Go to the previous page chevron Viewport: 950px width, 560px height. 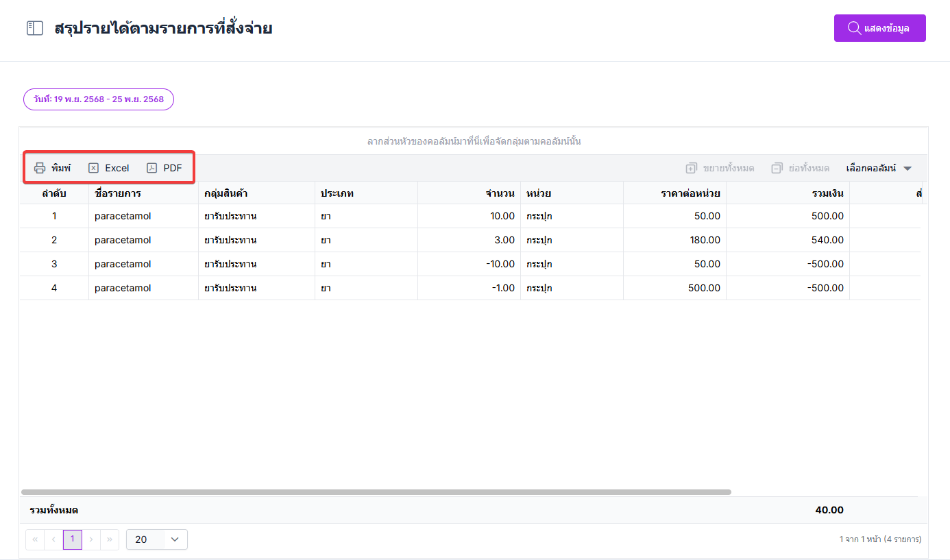point(53,539)
